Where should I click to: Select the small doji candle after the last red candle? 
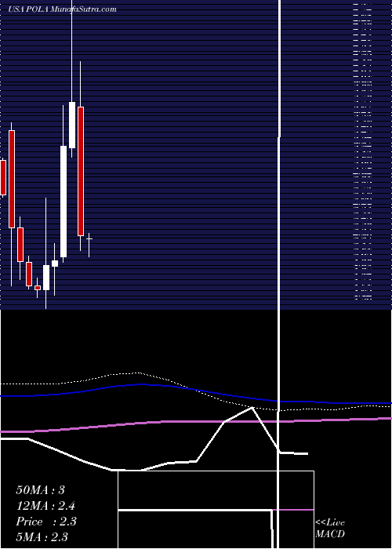(x=89, y=239)
